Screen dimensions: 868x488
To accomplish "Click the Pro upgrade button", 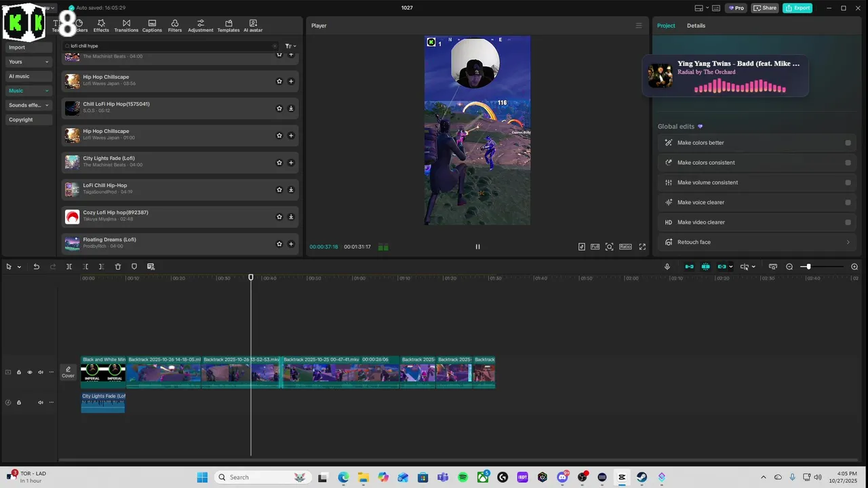I will tap(736, 8).
